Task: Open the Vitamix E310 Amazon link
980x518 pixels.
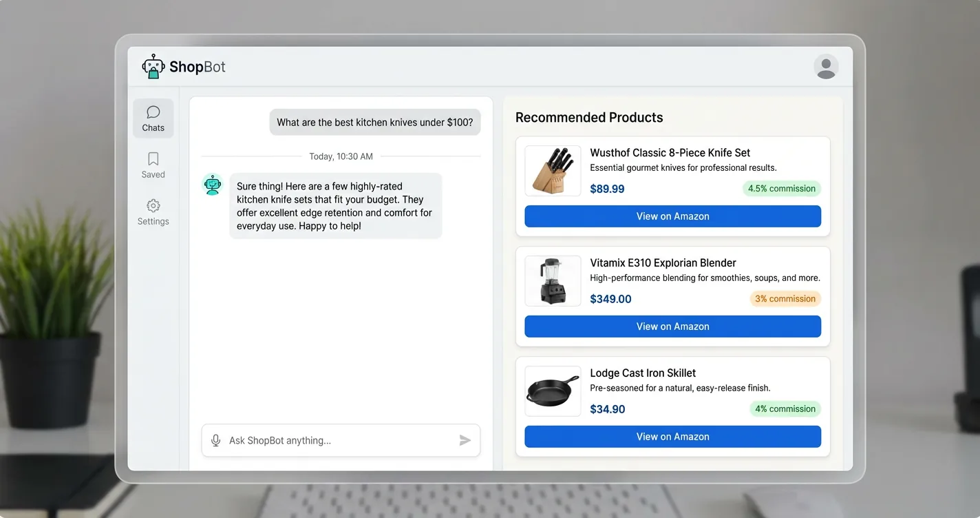Action: tap(672, 326)
